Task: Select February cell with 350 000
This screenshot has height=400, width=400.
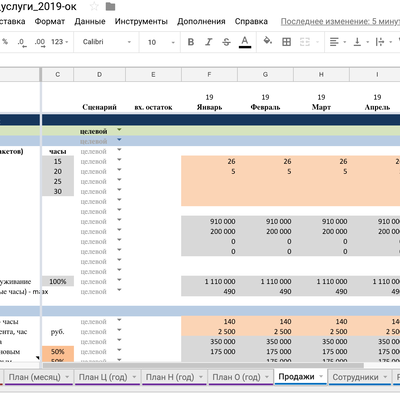Action: point(265,342)
